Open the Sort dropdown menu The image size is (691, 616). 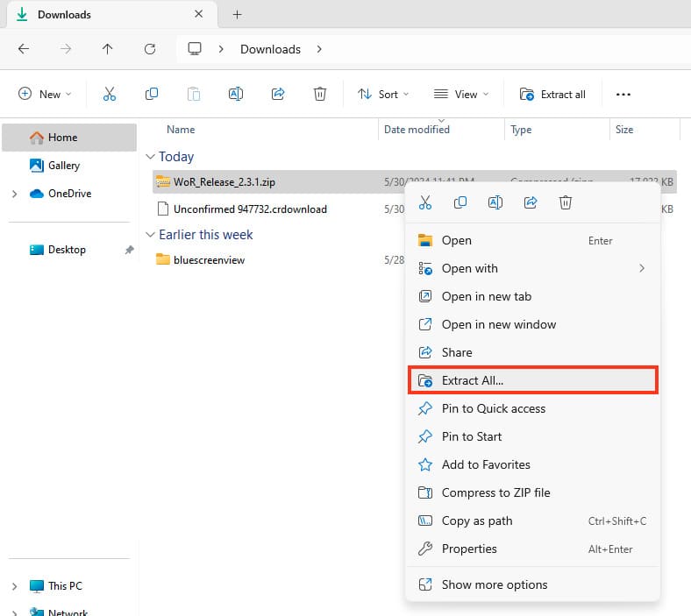click(x=383, y=94)
